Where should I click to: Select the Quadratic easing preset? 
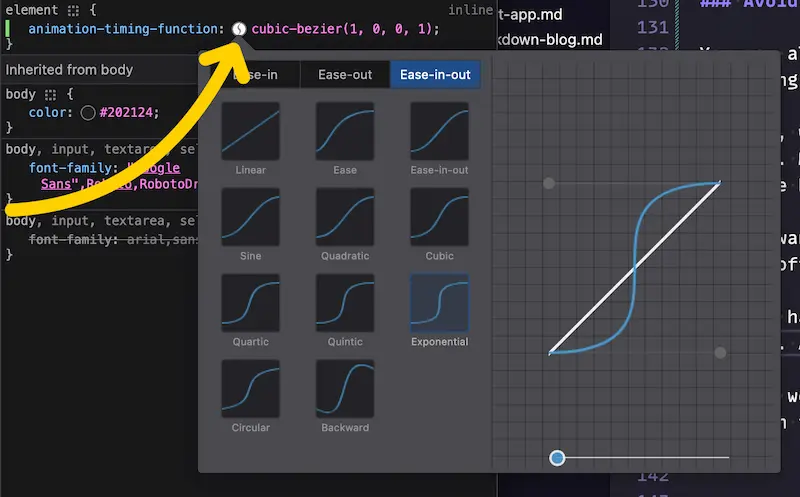point(345,217)
